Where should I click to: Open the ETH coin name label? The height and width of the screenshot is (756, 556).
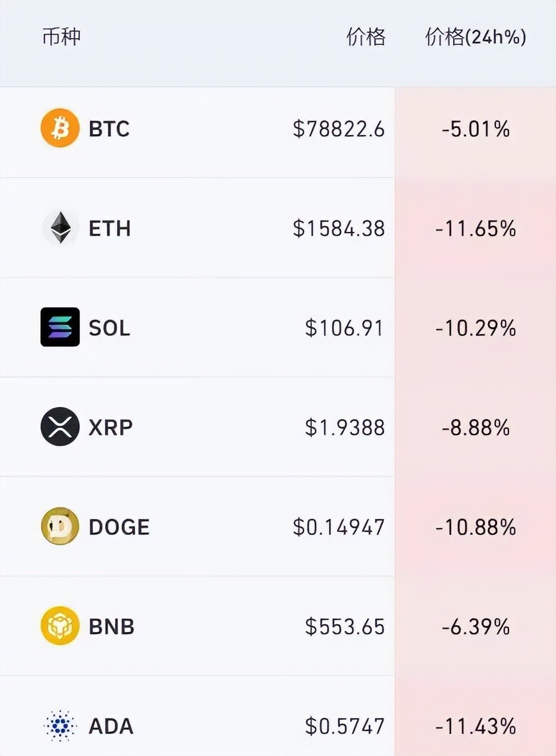pos(110,229)
